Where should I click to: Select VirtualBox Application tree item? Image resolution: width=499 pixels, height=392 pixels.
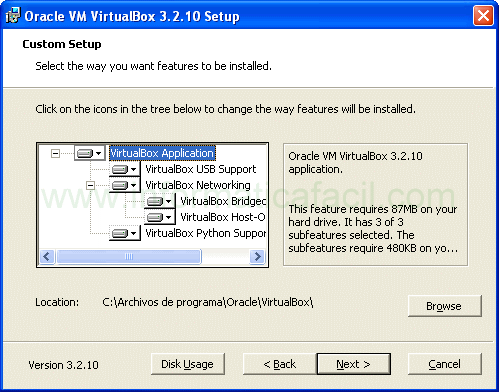pyautogui.click(x=162, y=153)
